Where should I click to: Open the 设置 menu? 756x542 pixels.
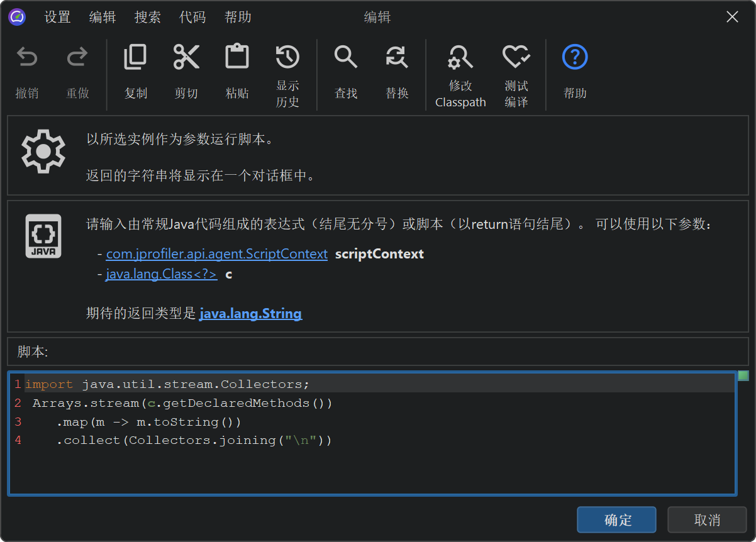click(x=57, y=17)
